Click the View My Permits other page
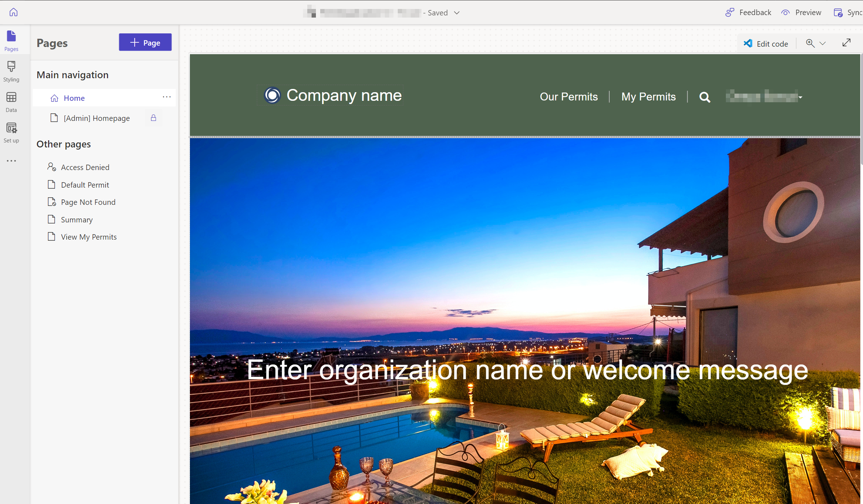This screenshot has height=504, width=863. (89, 236)
